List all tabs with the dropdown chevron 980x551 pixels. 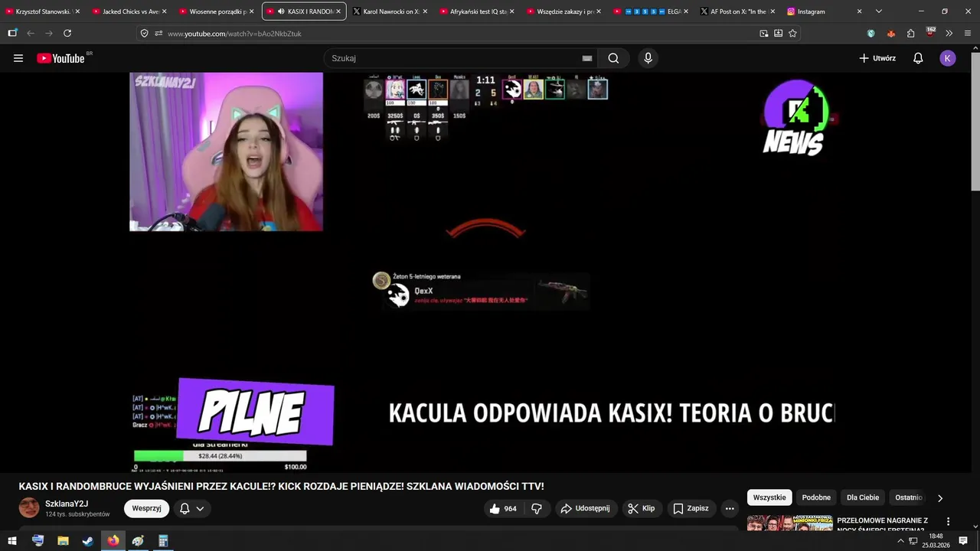click(x=878, y=11)
